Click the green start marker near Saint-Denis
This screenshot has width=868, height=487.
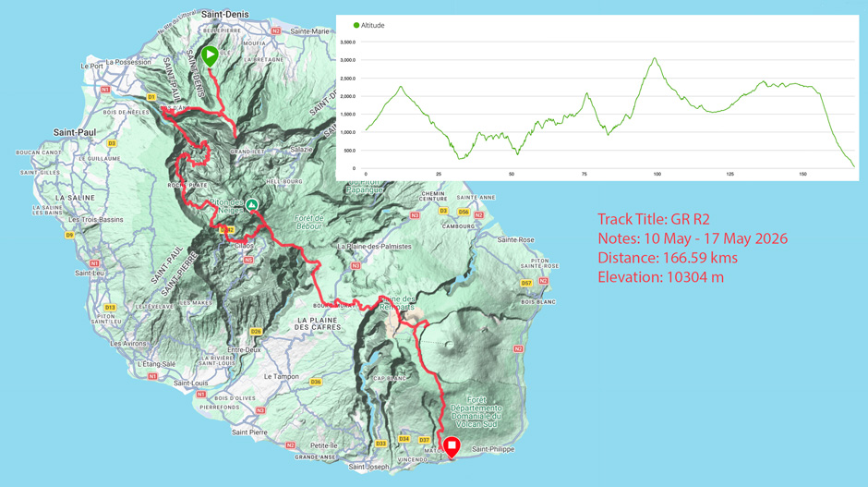point(210,55)
